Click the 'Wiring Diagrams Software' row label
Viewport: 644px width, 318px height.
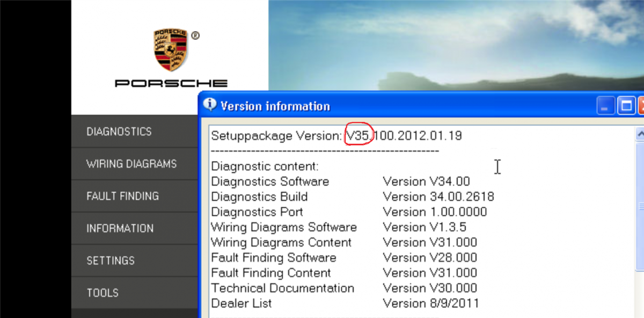(284, 227)
